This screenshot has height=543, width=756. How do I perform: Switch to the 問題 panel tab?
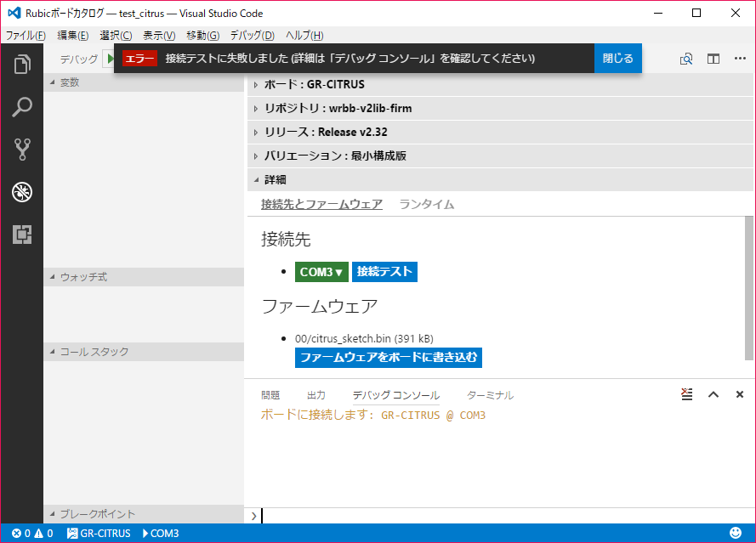(x=270, y=395)
